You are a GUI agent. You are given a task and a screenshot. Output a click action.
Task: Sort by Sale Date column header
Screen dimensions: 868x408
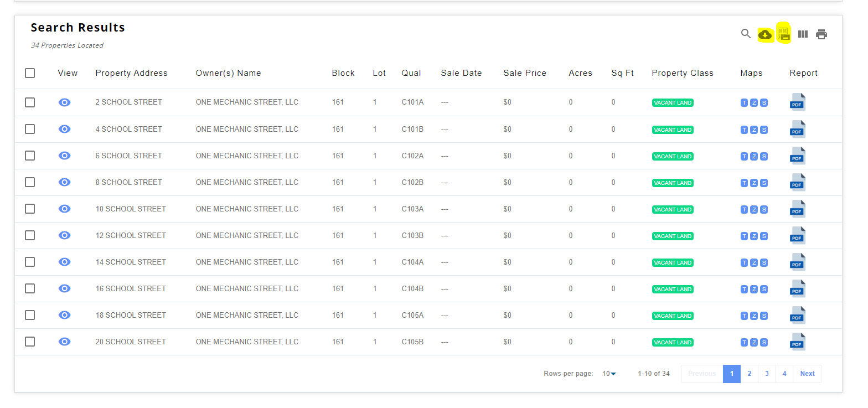(x=461, y=73)
